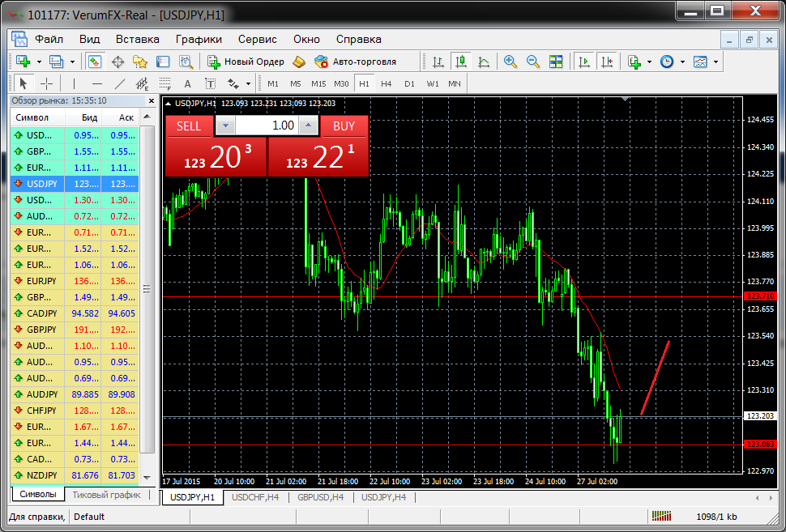The image size is (786, 532).
Task: Switch the chart to line chart mode
Action: [484, 62]
